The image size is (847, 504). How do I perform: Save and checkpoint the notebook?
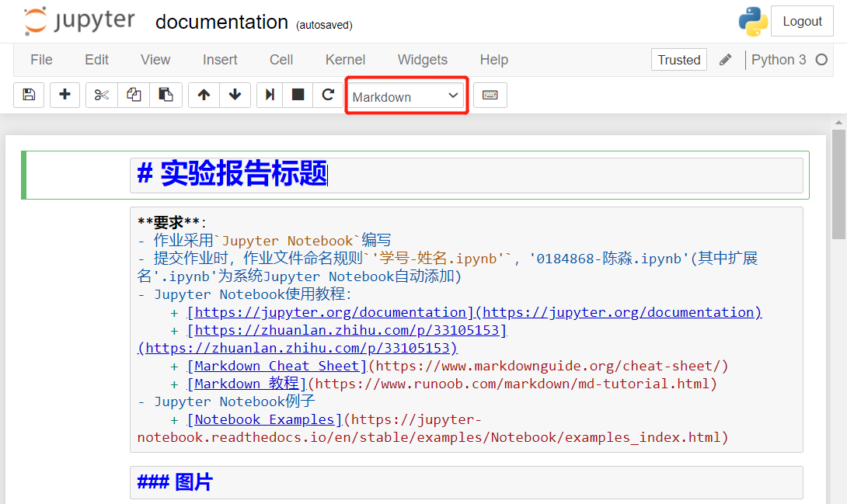(29, 95)
